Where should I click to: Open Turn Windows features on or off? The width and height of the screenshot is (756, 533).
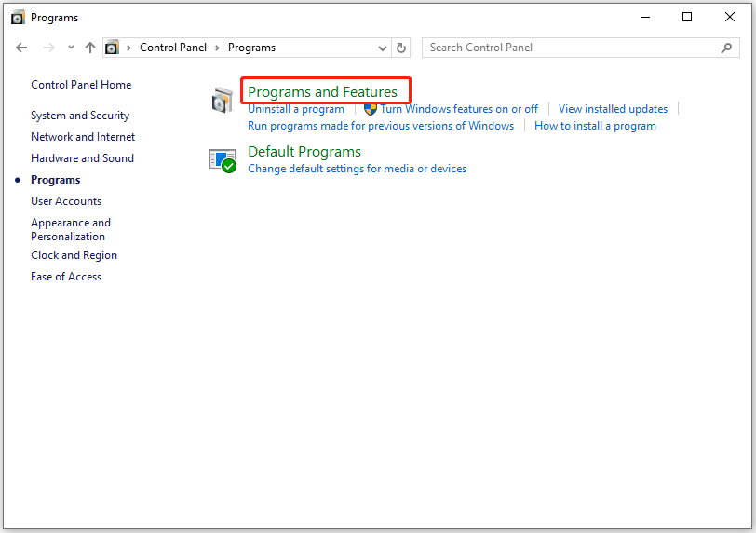tap(459, 109)
